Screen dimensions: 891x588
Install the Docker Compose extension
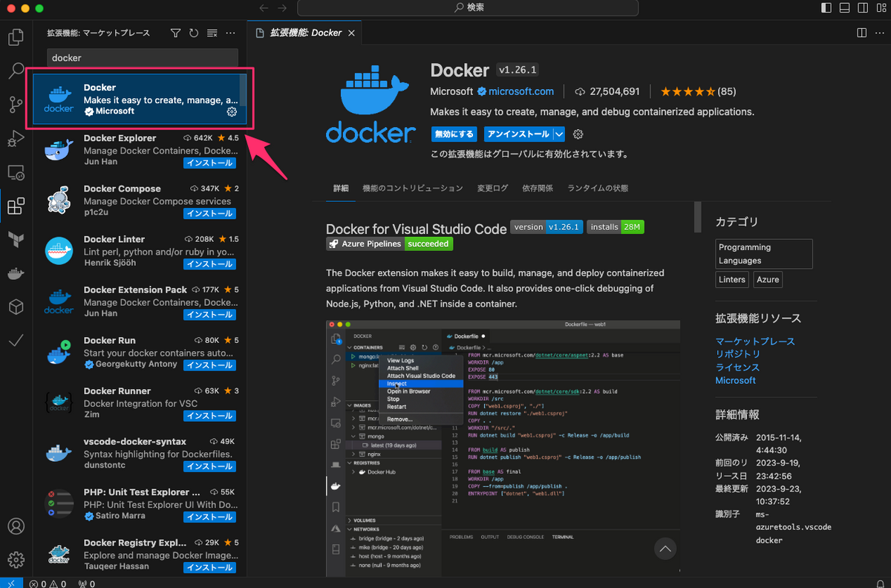[210, 213]
